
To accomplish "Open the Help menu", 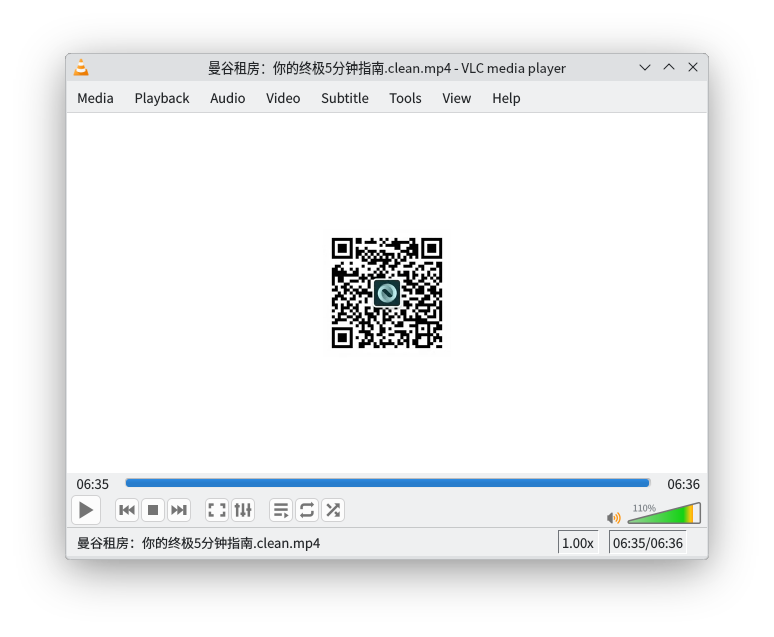I will tap(506, 98).
